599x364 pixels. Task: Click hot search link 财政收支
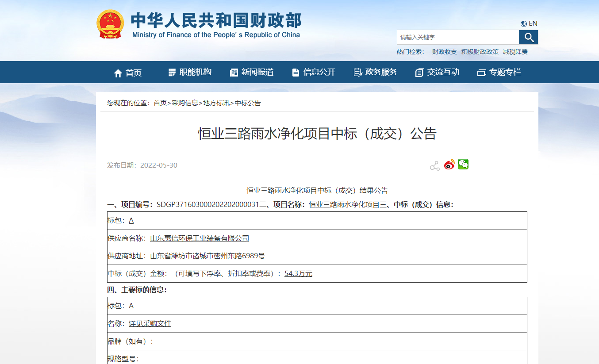pos(444,52)
